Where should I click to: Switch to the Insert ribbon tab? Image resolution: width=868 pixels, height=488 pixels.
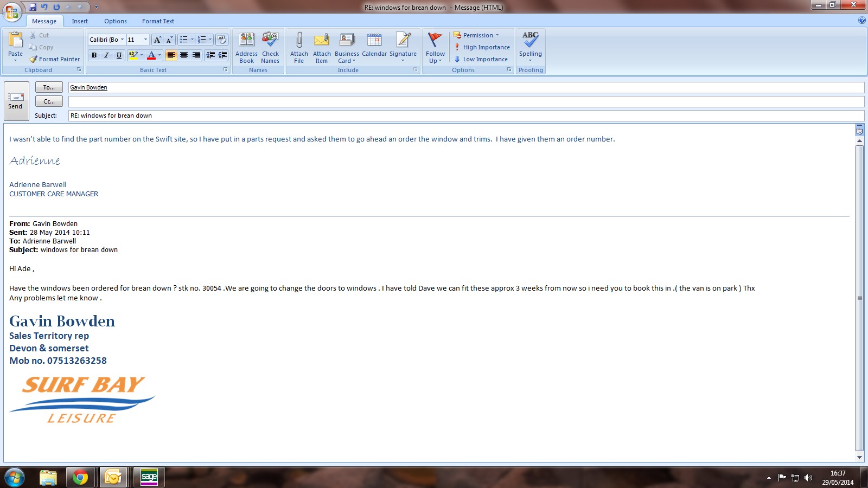(x=80, y=21)
